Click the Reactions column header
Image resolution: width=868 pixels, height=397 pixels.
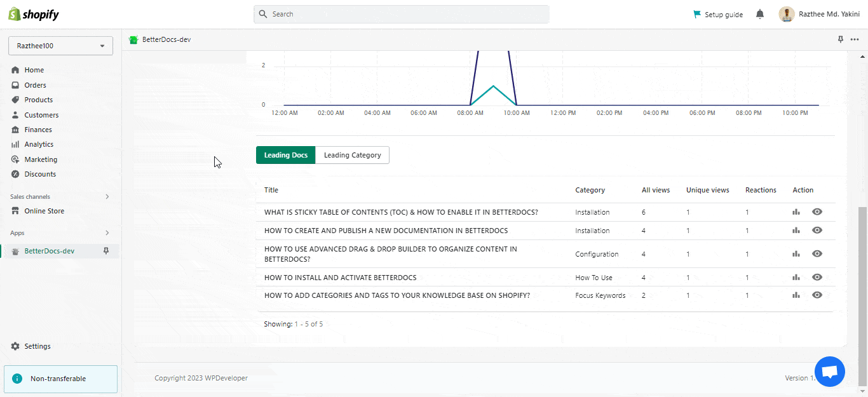[x=761, y=190]
